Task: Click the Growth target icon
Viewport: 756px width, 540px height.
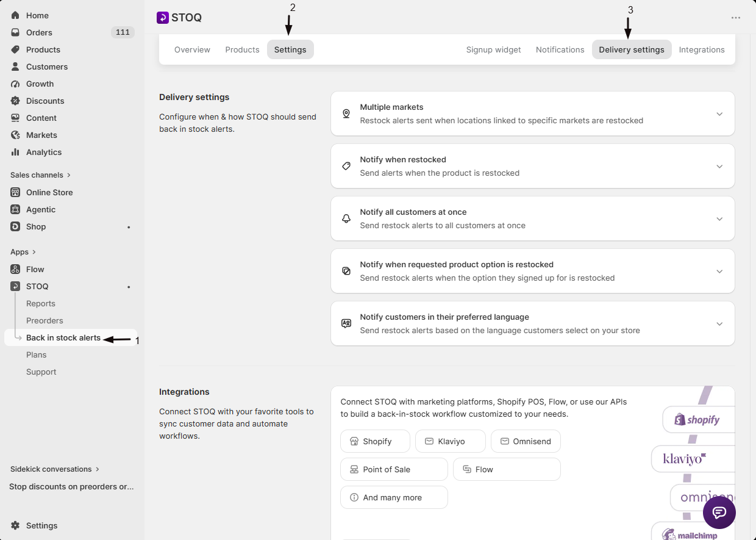Action: pyautogui.click(x=15, y=84)
